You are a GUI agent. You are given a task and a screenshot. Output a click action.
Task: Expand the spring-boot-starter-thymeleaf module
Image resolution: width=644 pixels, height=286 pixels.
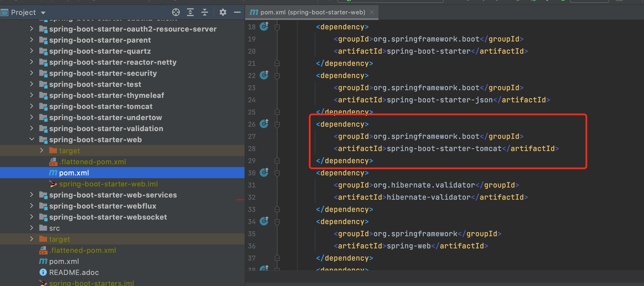coord(32,95)
